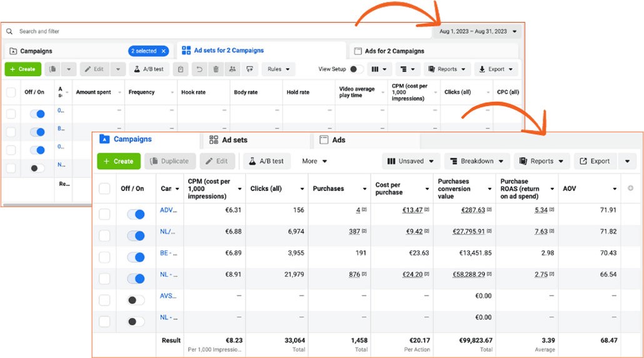Open AOV column header dropdown arrow
Viewport: 644px width, 358px height.
pos(615,188)
